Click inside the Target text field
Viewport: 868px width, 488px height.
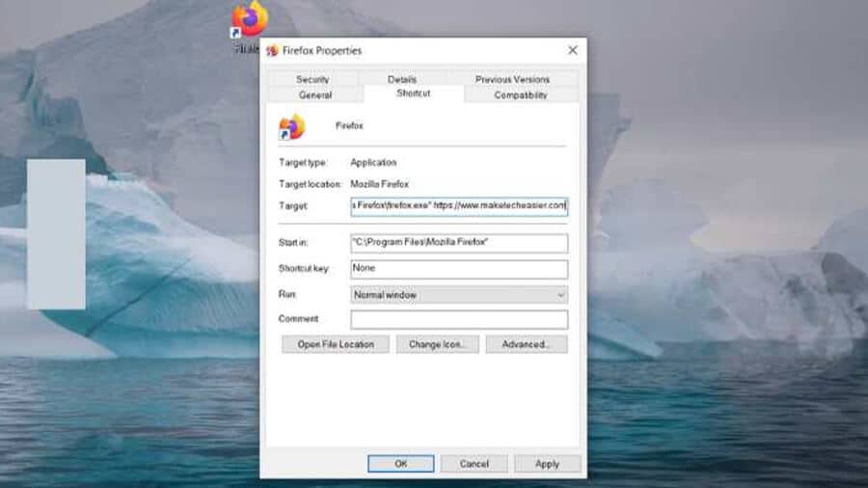coord(458,206)
